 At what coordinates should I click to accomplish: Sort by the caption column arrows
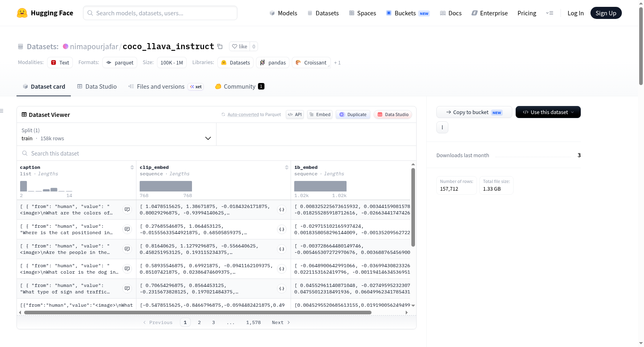click(132, 167)
